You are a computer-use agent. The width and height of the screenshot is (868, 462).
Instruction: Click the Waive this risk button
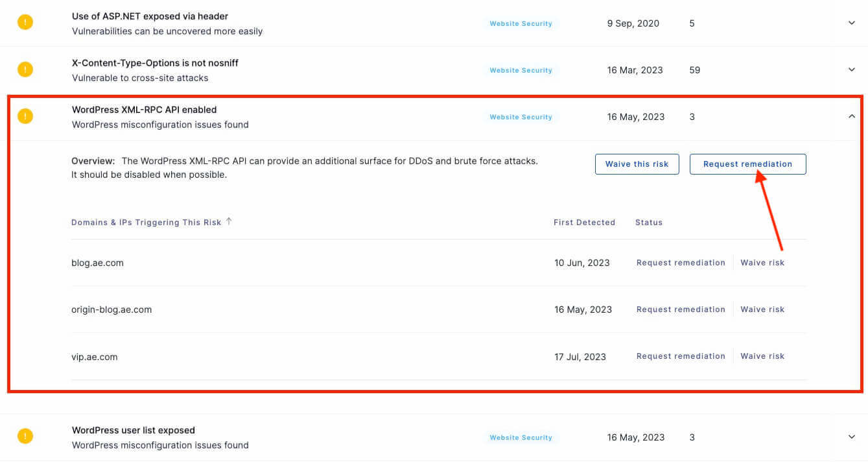637,164
